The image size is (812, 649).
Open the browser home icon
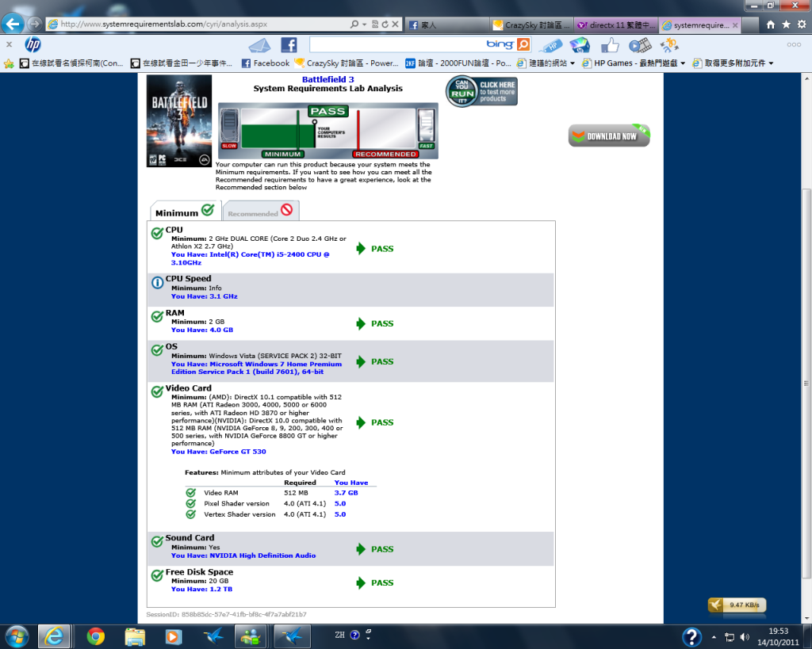[771, 25]
